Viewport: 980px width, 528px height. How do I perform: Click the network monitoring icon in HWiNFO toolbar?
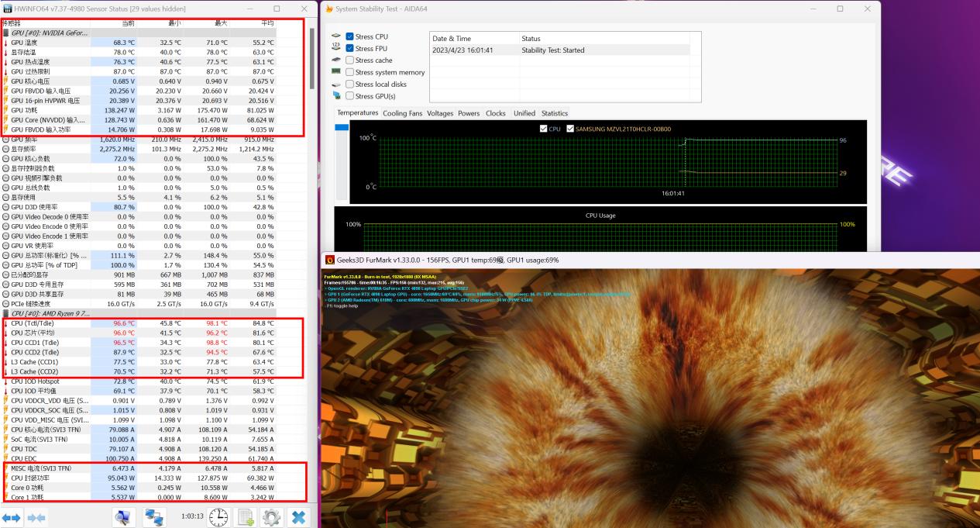pyautogui.click(x=153, y=516)
